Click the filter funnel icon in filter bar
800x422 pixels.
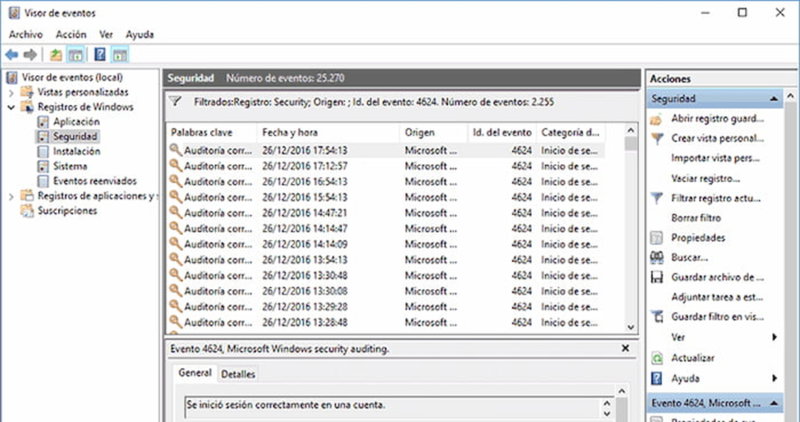(176, 102)
